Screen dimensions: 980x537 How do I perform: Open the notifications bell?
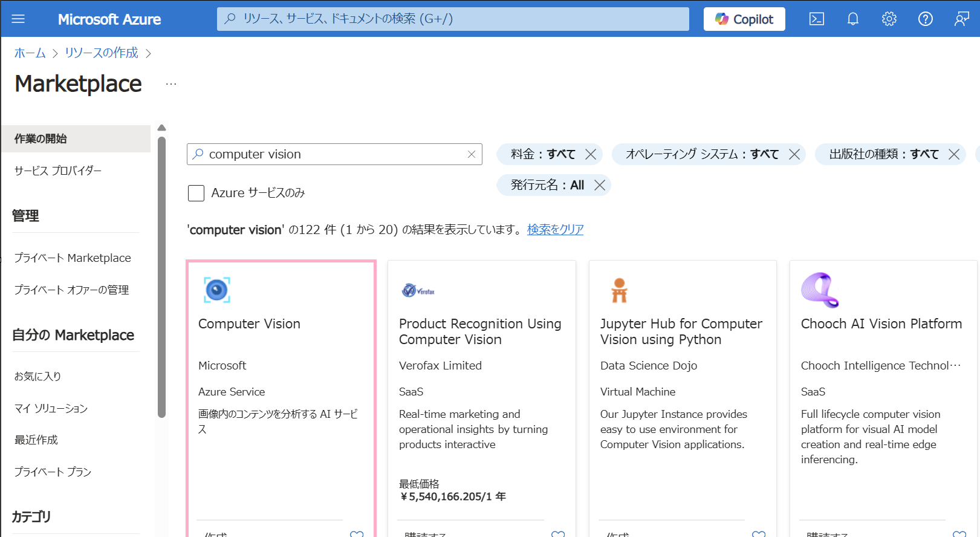tap(852, 19)
